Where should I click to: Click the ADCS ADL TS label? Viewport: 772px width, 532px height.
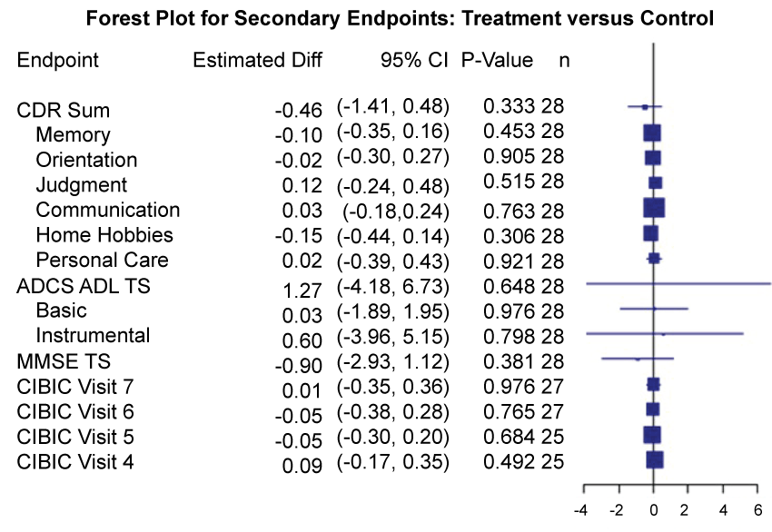pyautogui.click(x=84, y=286)
